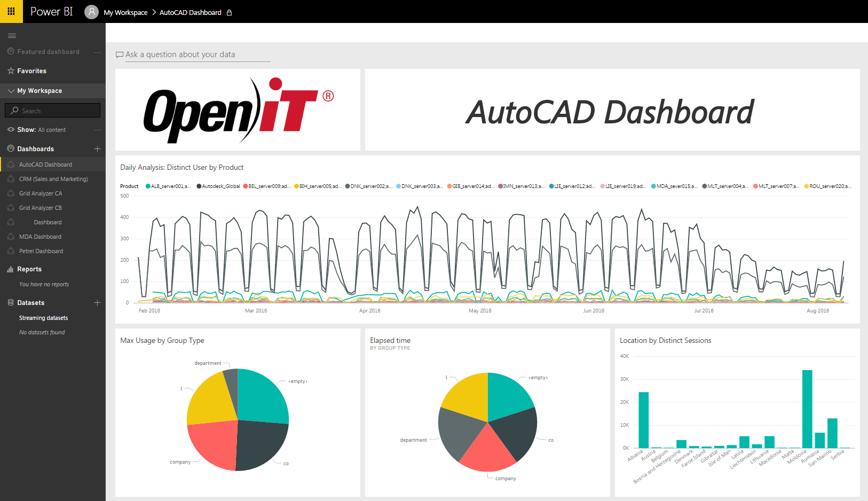Open Grid Analyzer CB dashboard
This screenshot has height=501, width=868.
click(41, 208)
